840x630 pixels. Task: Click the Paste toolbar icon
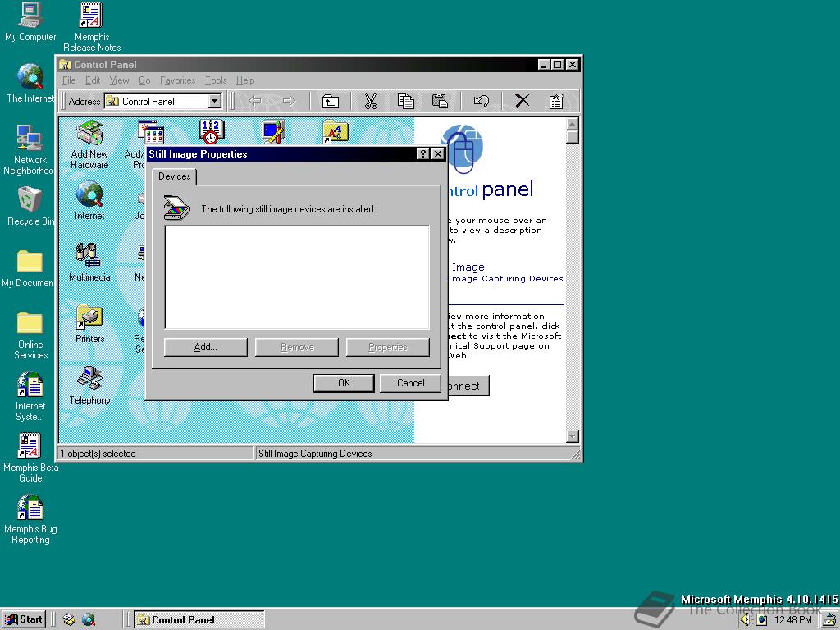[440, 101]
